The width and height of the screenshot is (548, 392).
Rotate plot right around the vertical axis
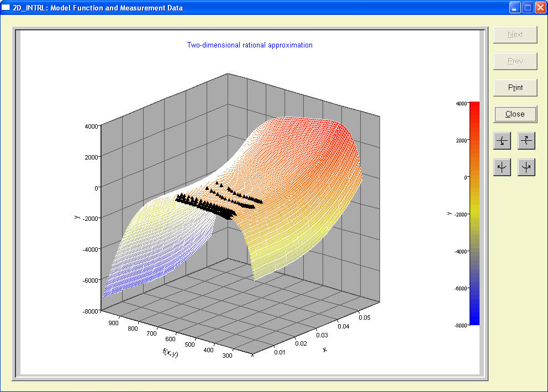526,167
